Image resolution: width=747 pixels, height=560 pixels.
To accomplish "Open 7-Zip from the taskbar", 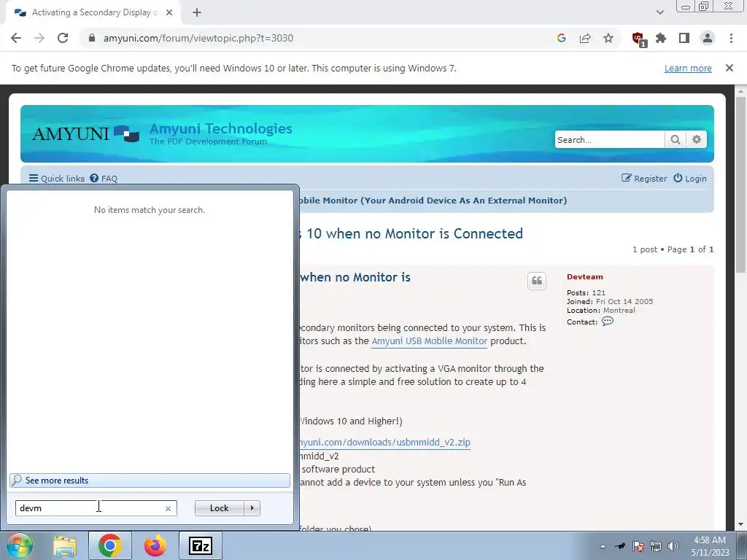I will [x=201, y=545].
